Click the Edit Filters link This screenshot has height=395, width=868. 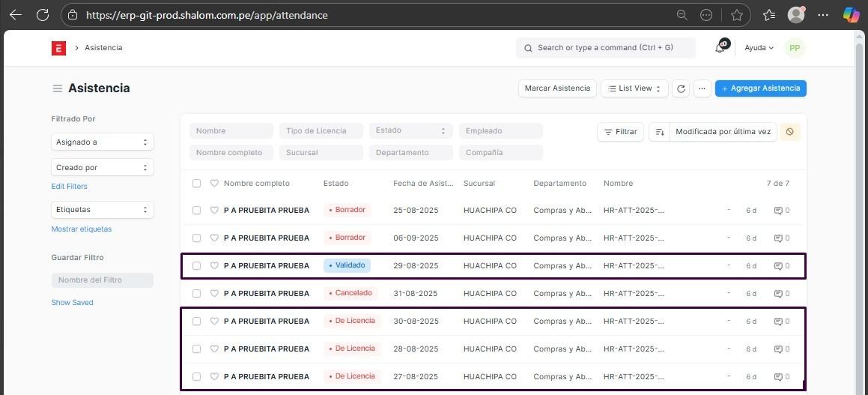pyautogui.click(x=69, y=187)
